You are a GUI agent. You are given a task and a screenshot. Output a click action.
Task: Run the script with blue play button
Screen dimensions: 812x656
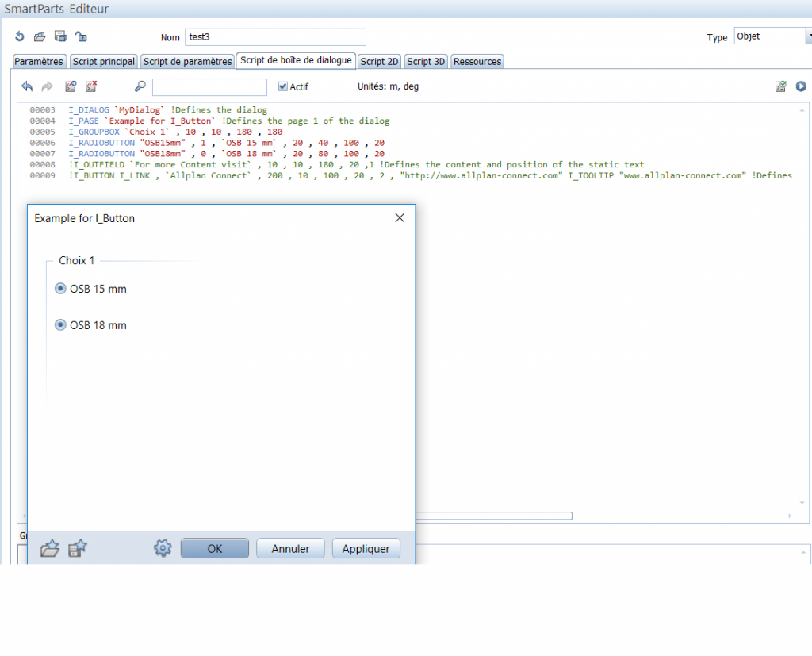click(x=801, y=86)
